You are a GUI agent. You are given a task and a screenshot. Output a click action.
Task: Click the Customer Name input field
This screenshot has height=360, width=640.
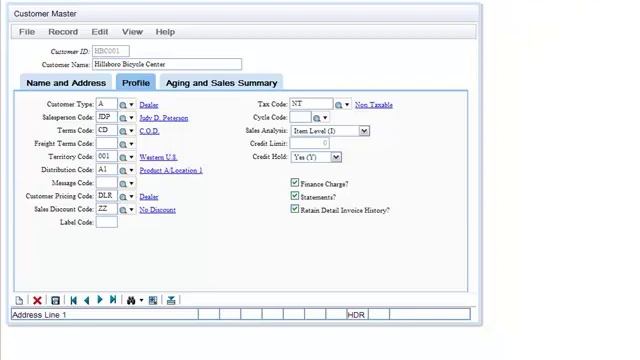(167, 64)
